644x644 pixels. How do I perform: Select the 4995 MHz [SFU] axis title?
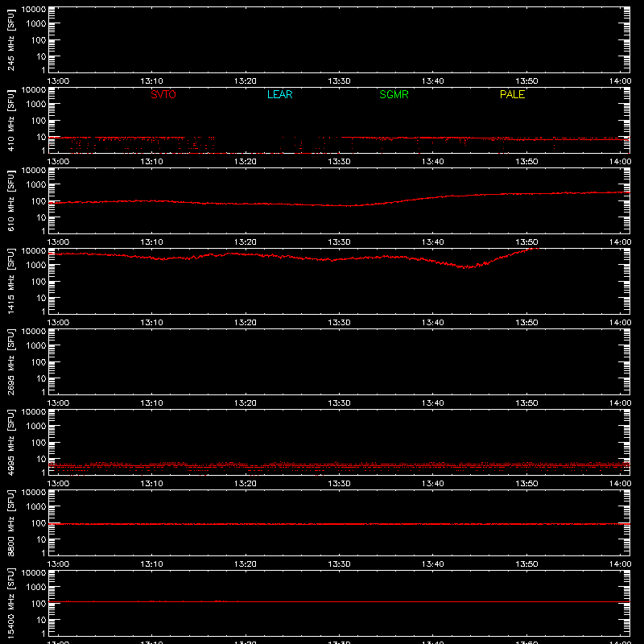coord(10,443)
